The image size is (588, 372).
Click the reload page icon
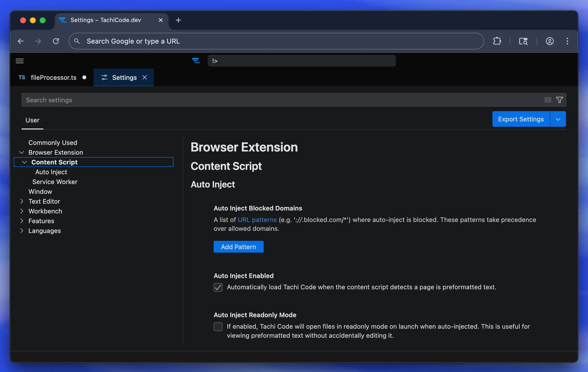point(56,41)
